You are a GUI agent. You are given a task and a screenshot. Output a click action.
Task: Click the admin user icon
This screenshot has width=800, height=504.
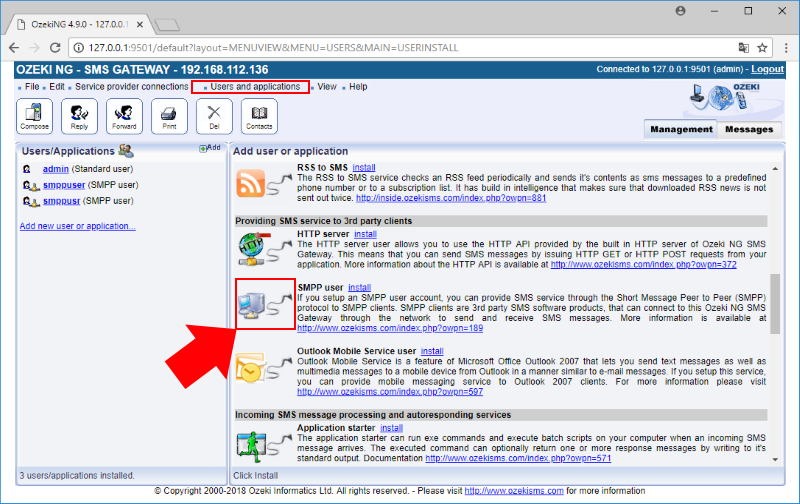coord(27,169)
